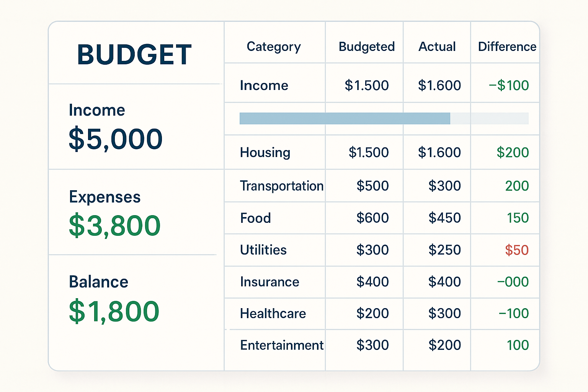The height and width of the screenshot is (392, 588).
Task: Select the Food category label
Action: click(255, 218)
